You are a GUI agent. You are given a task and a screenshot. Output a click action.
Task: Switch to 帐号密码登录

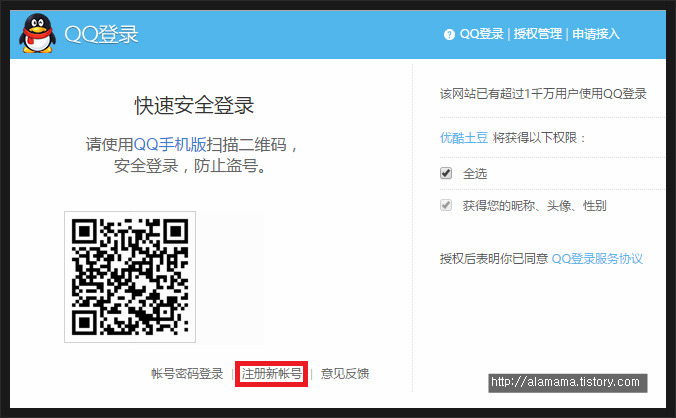187,374
